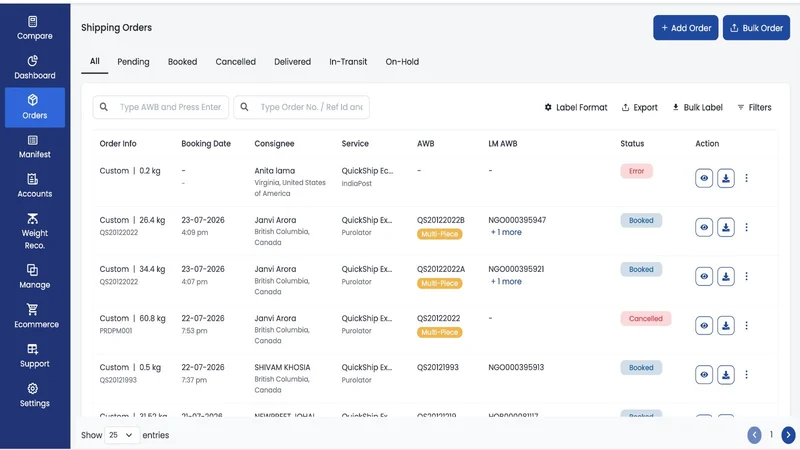Click consignee name Anita lama

pyautogui.click(x=274, y=171)
